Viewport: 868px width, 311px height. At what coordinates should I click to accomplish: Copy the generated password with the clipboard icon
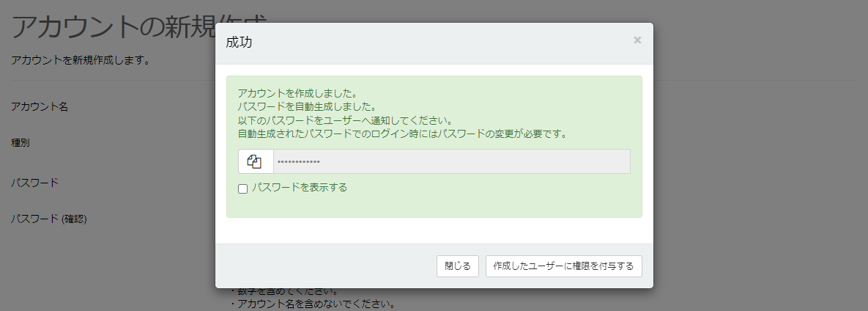point(255,162)
